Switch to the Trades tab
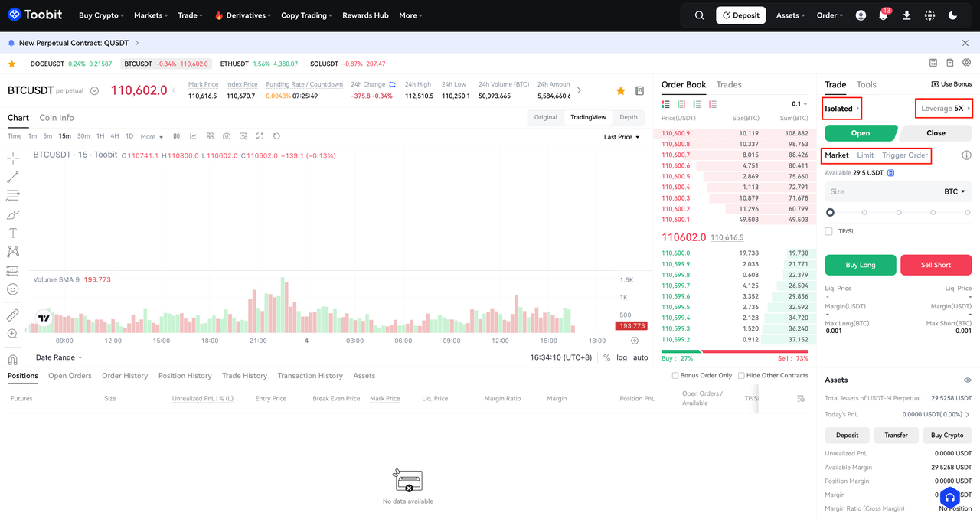The image size is (980, 519). [729, 84]
